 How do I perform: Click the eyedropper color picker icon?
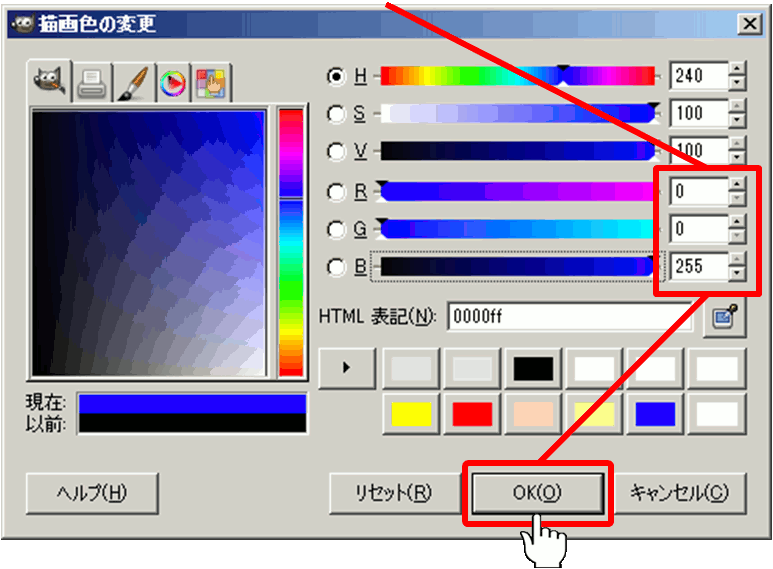point(724,318)
